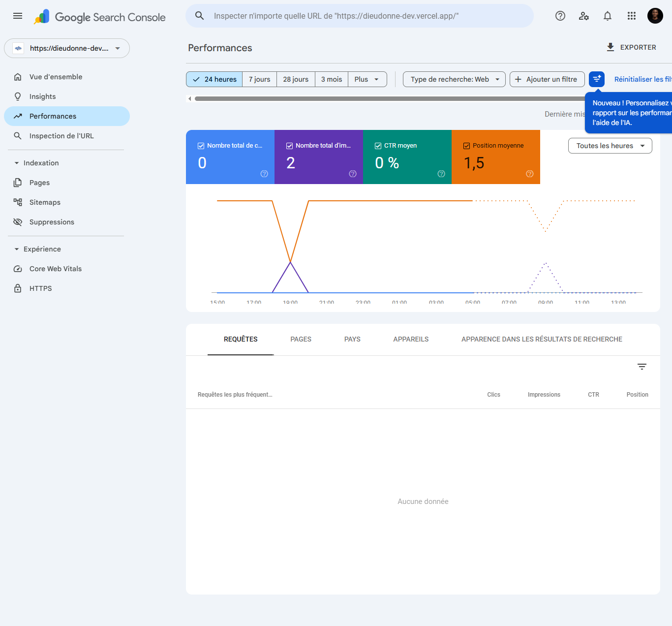Toggle the Nombre total de clics checkbox
The height and width of the screenshot is (626, 672).
201,146
